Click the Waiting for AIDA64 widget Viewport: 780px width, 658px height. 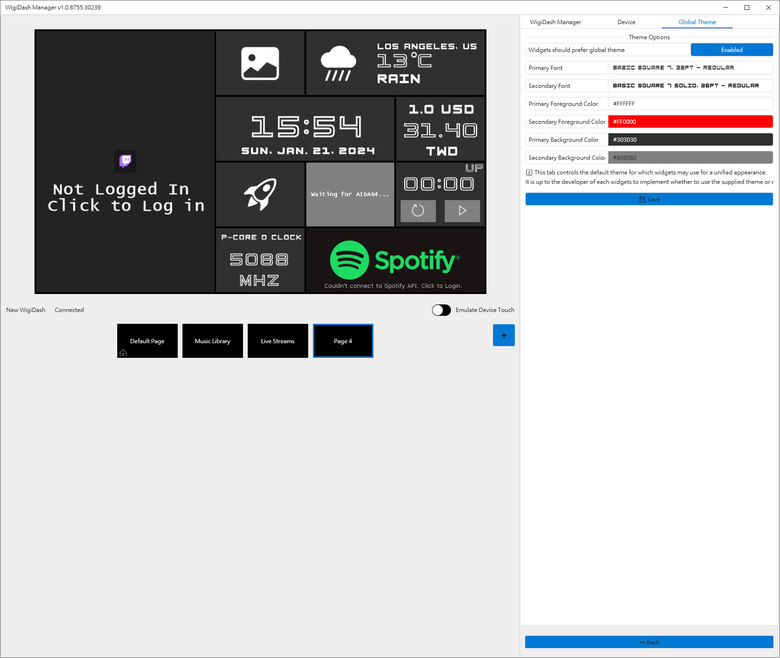[x=350, y=194]
